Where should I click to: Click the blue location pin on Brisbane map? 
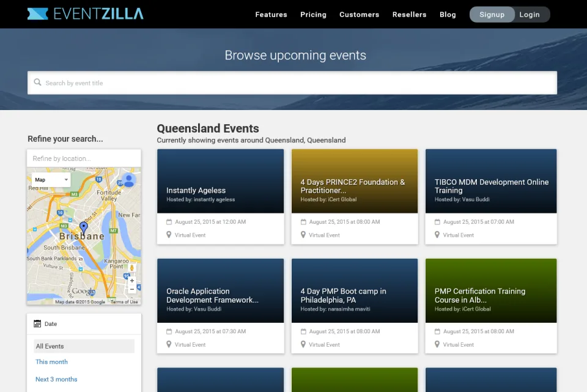coord(84,227)
